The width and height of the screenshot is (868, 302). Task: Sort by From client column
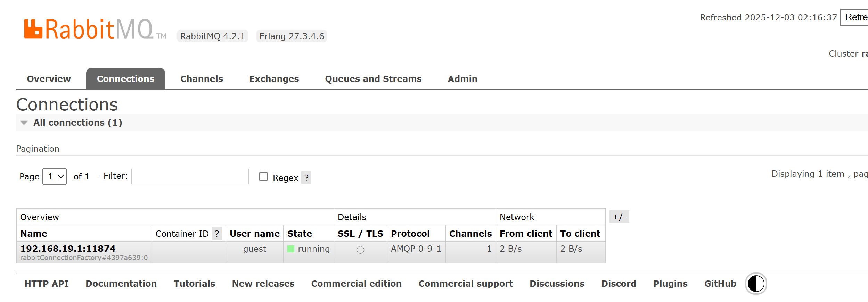(526, 234)
